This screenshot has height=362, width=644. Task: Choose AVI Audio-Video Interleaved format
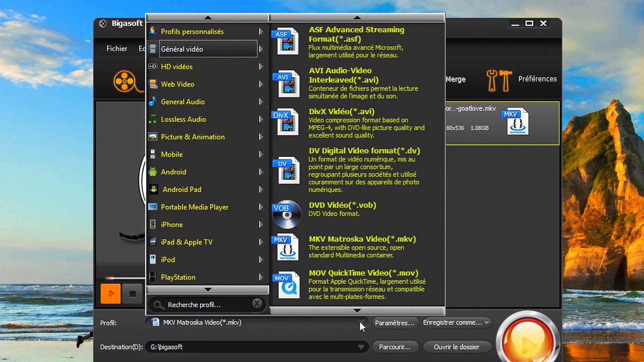357,83
